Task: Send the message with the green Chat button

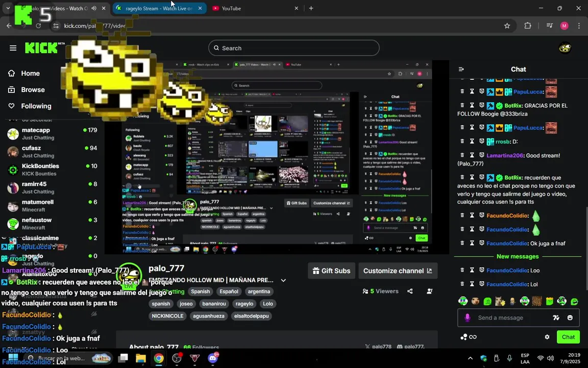Action: tap(568, 337)
